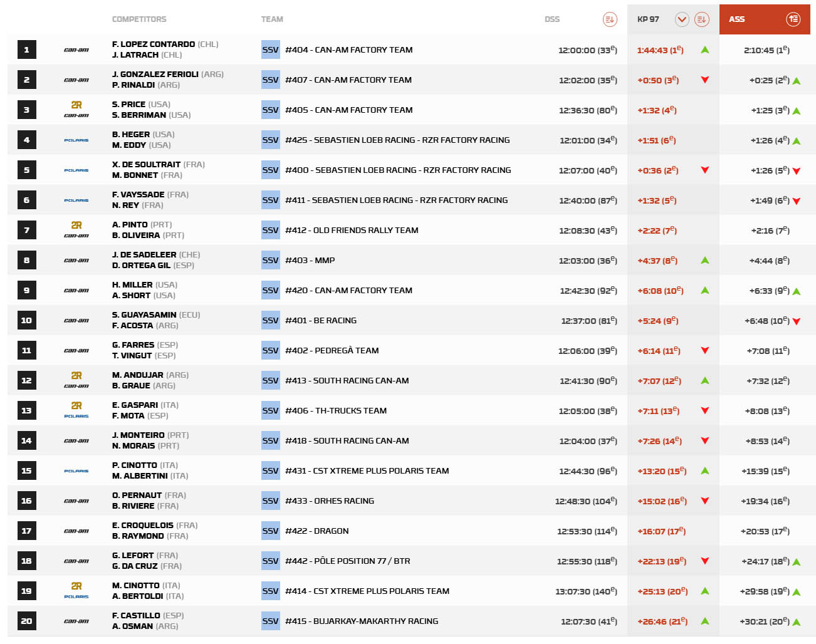Click the red down arrow in #407's KP 97 cell

[705, 80]
